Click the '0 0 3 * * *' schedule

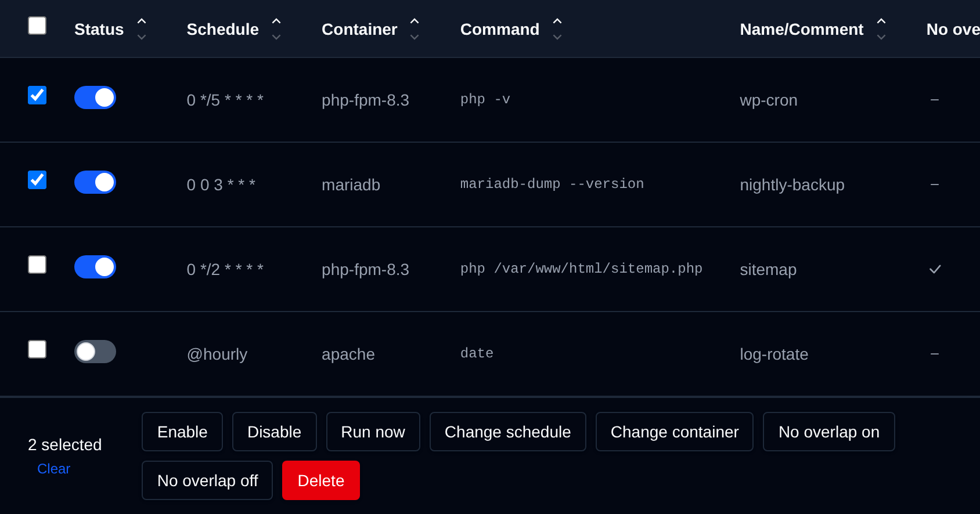point(221,184)
